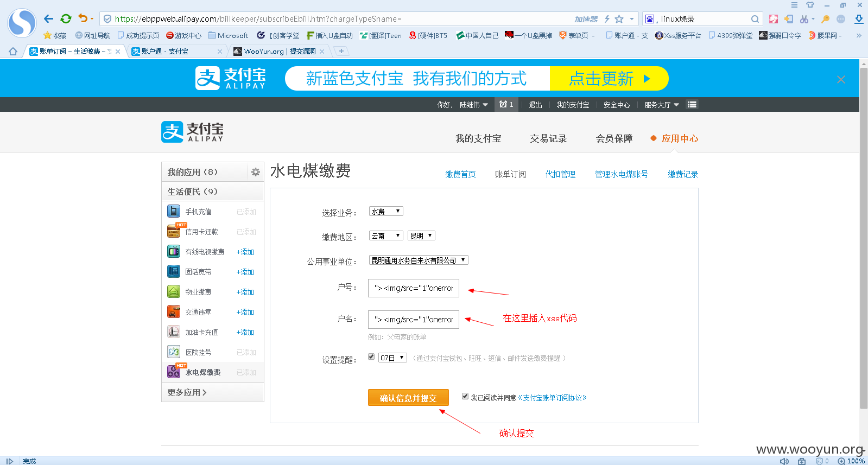Toggle the reminder checkbox
This screenshot has height=465, width=868.
pyautogui.click(x=371, y=357)
